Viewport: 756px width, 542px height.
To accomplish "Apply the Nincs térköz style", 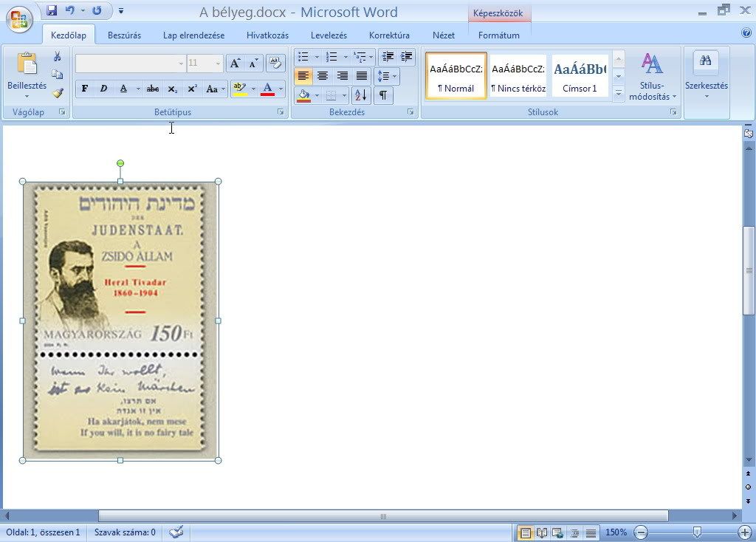I will [518, 76].
